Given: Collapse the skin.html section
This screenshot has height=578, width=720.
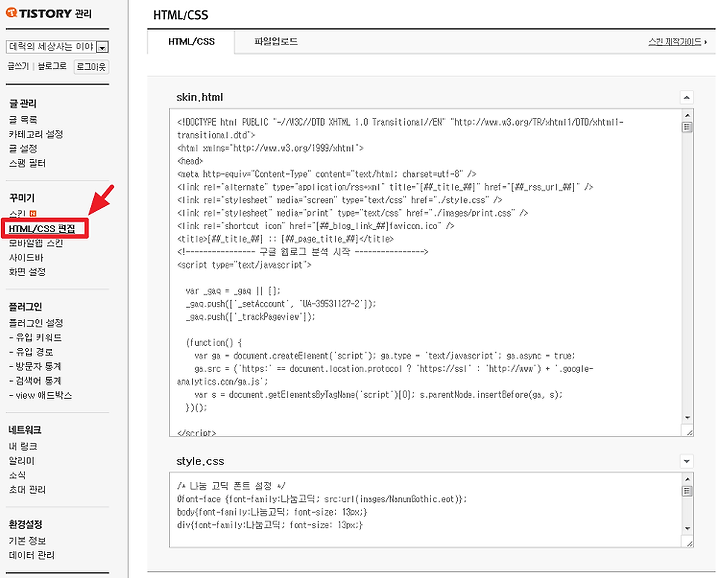Looking at the screenshot, I should (x=686, y=97).
